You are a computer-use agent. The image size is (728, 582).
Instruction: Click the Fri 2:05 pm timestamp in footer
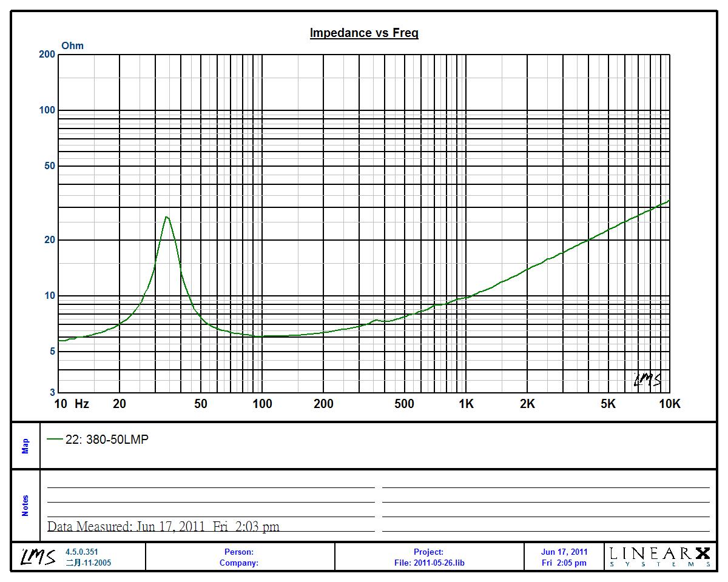pos(564,563)
